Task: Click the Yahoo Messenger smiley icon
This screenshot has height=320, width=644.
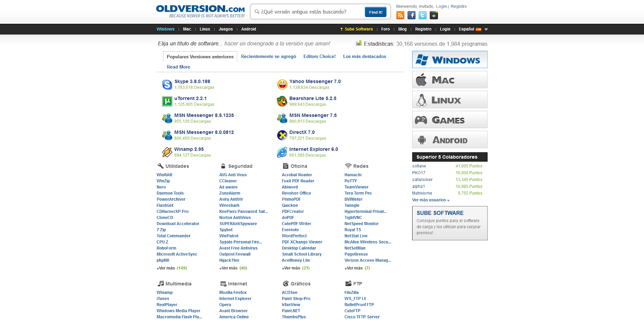Action: tap(282, 84)
